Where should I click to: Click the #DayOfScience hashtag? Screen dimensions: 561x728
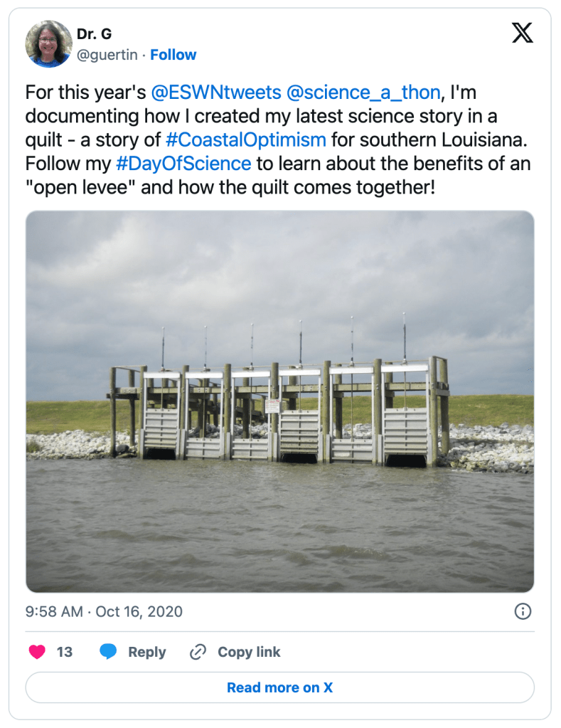coord(183,164)
